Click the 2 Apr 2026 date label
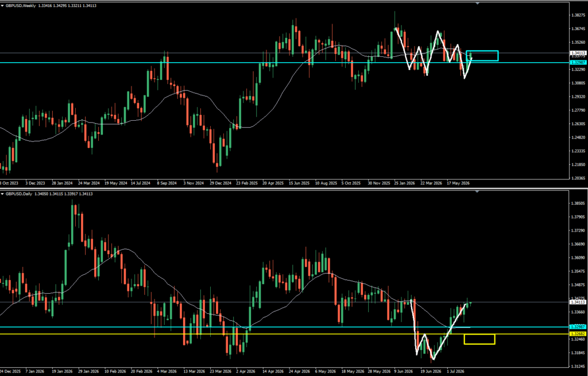The width and height of the screenshot is (588, 376). tap(246, 371)
